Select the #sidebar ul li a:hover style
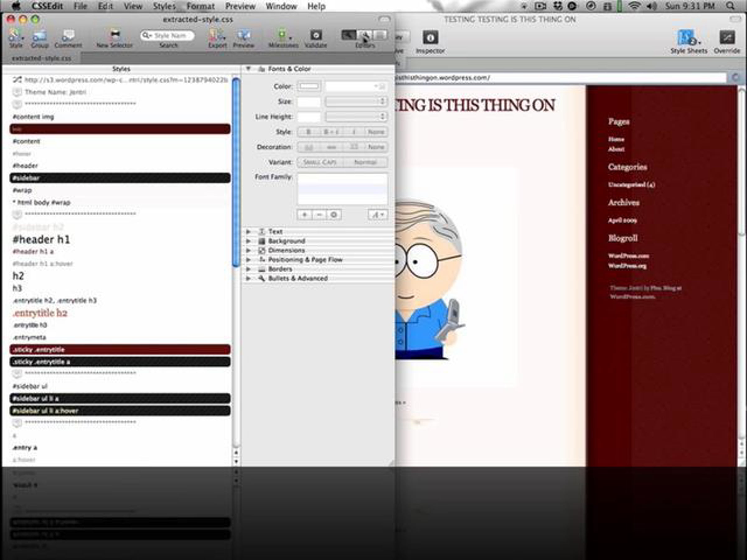 point(120,411)
